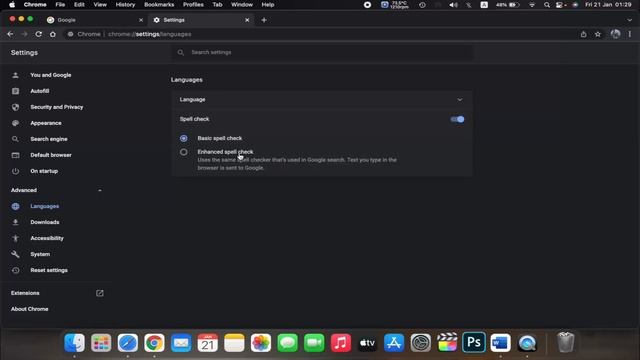
Task: Open App Store from the Dock
Action: pos(394,343)
